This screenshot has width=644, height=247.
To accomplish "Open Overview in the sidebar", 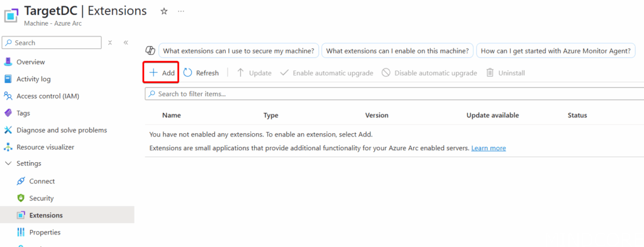I will click(x=30, y=62).
